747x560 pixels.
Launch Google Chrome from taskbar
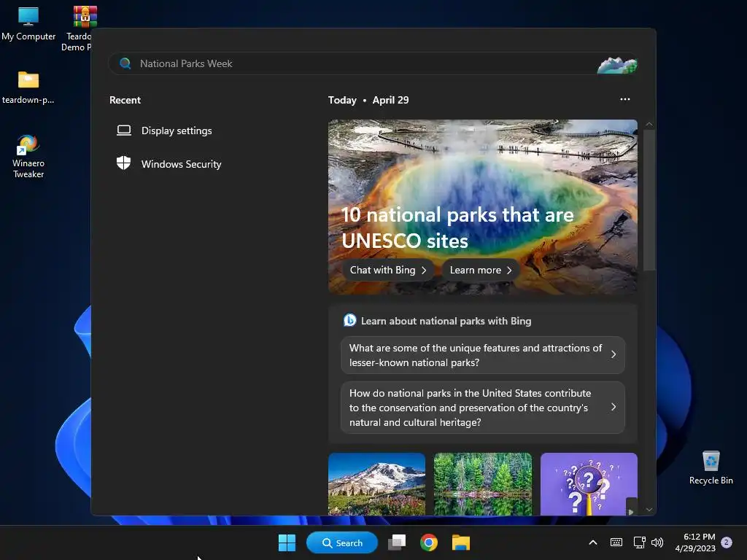pyautogui.click(x=429, y=542)
